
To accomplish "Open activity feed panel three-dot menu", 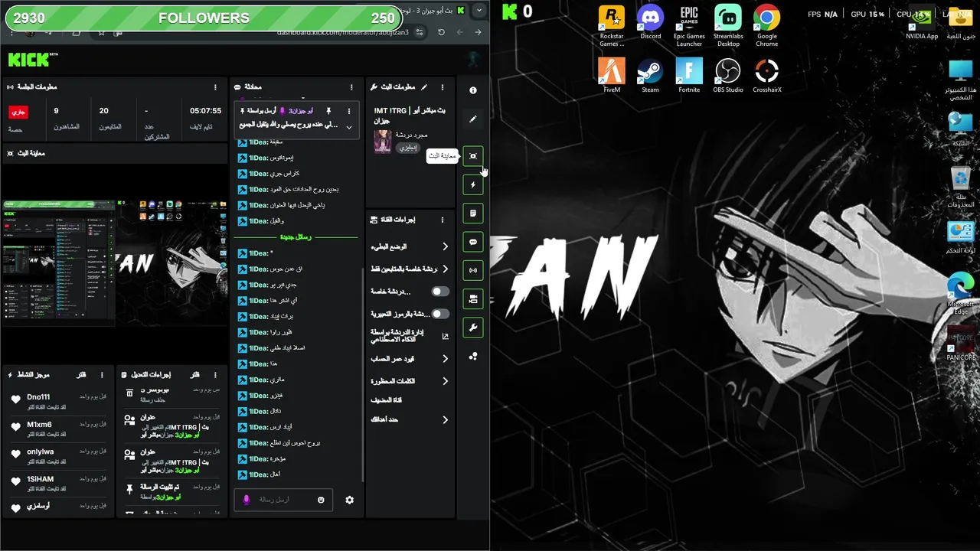I will pos(103,375).
